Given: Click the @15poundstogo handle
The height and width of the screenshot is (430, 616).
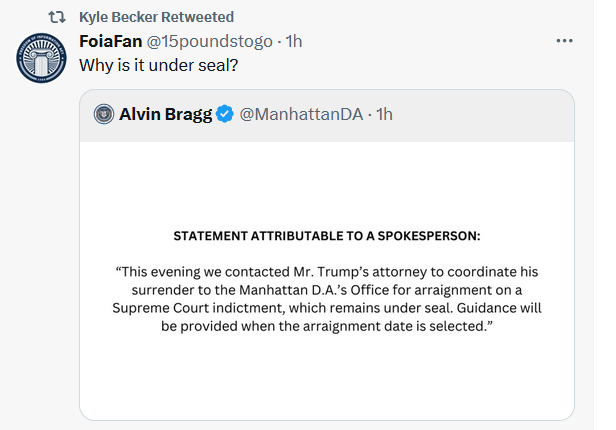Looking at the screenshot, I should pyautogui.click(x=215, y=41).
